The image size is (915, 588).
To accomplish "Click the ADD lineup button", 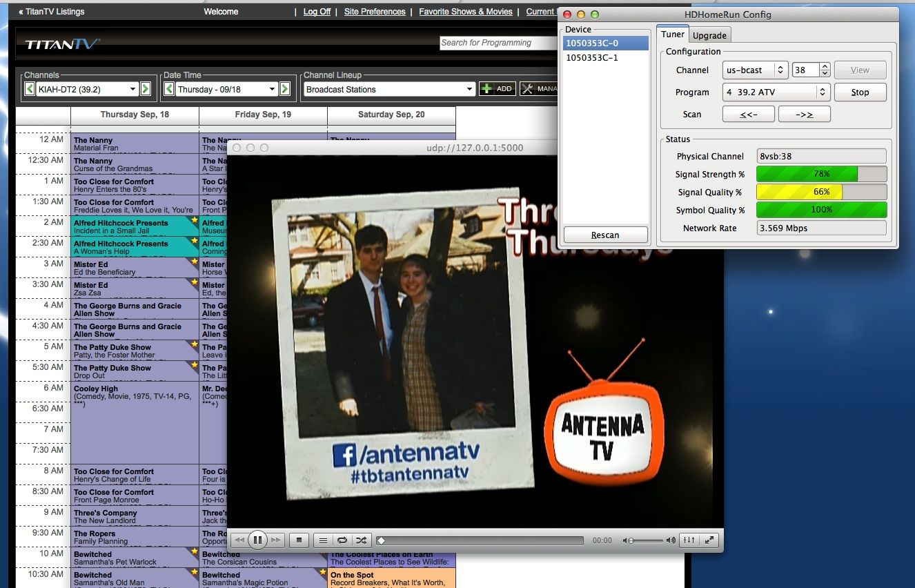I will tap(498, 89).
